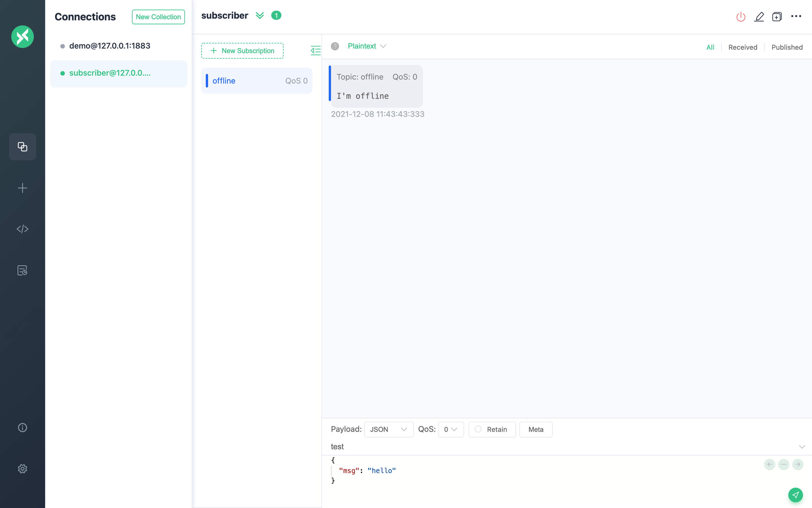Click the edit connection pencil icon
The image size is (812, 508).
click(x=759, y=17)
